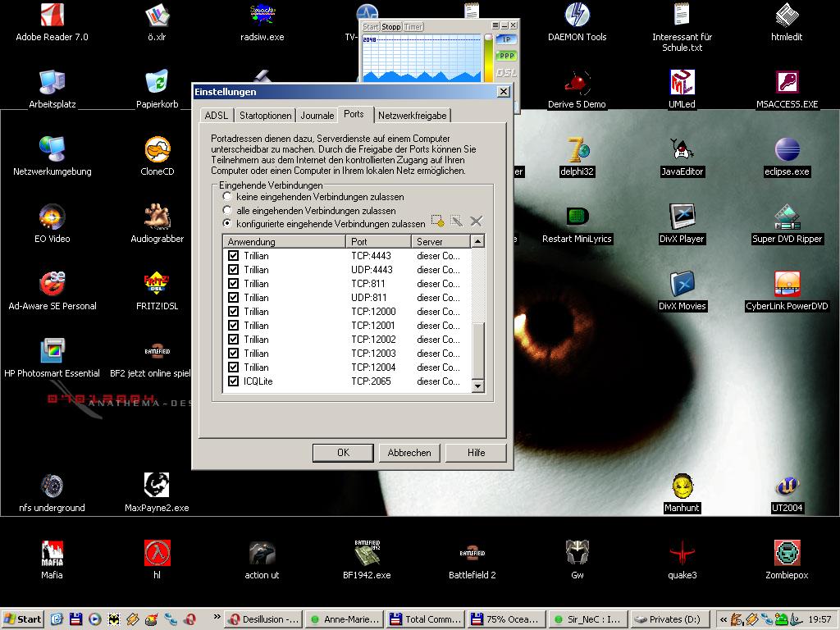
Task: Confirm settings with OK button
Action: (343, 453)
